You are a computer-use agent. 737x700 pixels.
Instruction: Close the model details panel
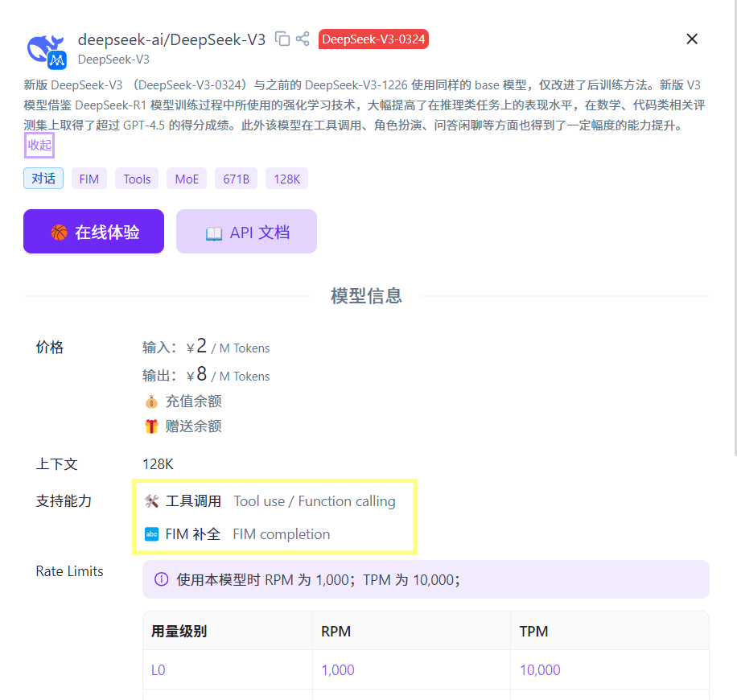click(692, 39)
